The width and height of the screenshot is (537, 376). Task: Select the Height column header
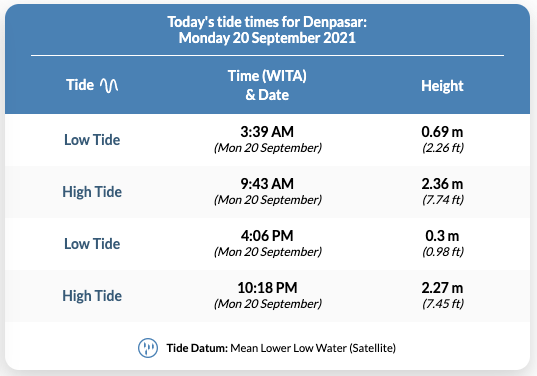(x=442, y=86)
